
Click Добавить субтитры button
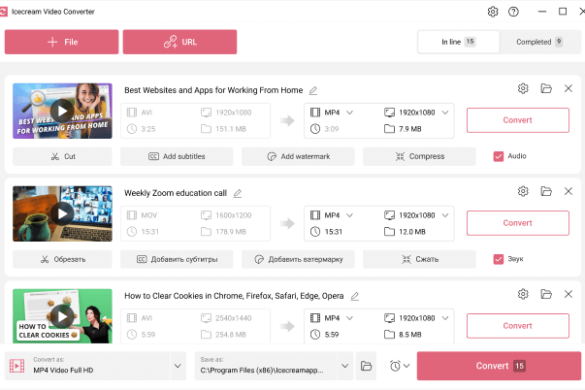point(176,259)
